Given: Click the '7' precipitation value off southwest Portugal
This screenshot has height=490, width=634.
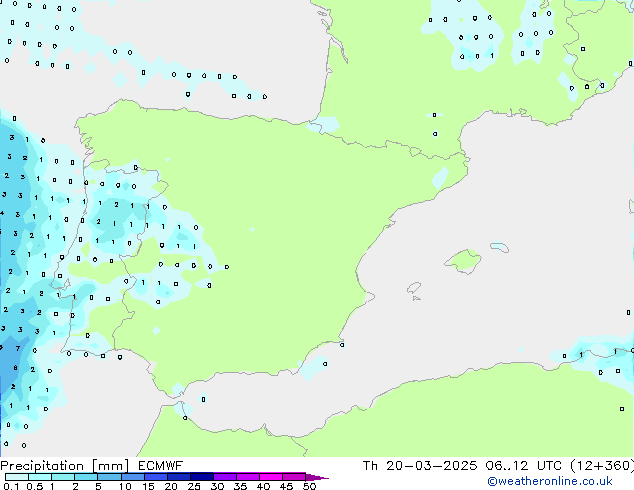Looking at the screenshot, I should point(18,348).
